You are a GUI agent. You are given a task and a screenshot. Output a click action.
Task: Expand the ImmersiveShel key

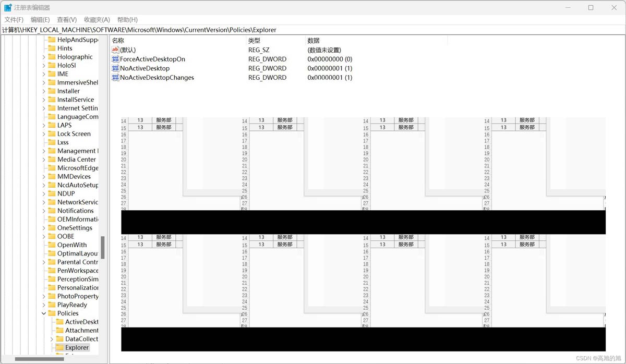(x=44, y=83)
